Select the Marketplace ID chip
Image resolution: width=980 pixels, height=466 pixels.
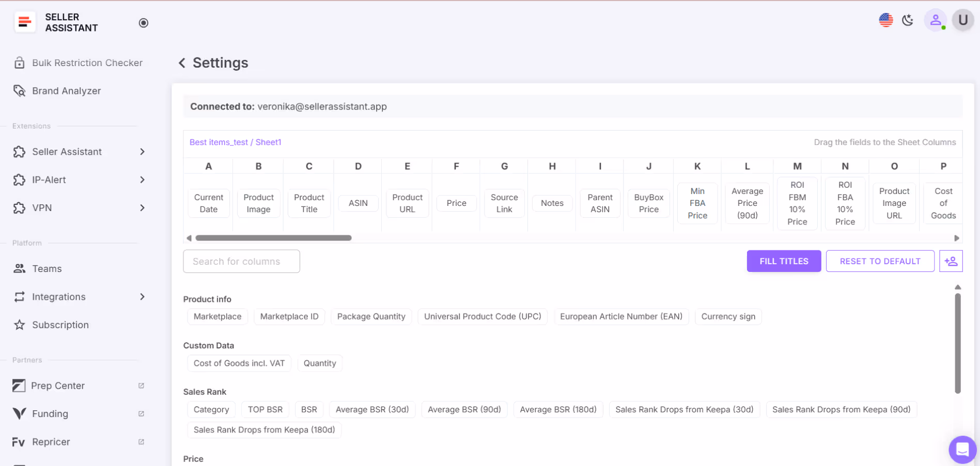pyautogui.click(x=289, y=316)
